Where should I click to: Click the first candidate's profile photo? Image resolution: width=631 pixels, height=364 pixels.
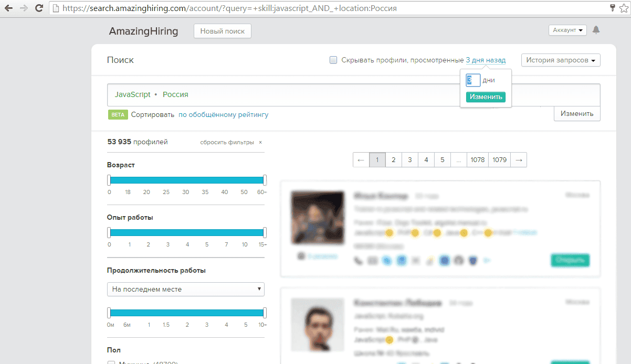pos(318,219)
